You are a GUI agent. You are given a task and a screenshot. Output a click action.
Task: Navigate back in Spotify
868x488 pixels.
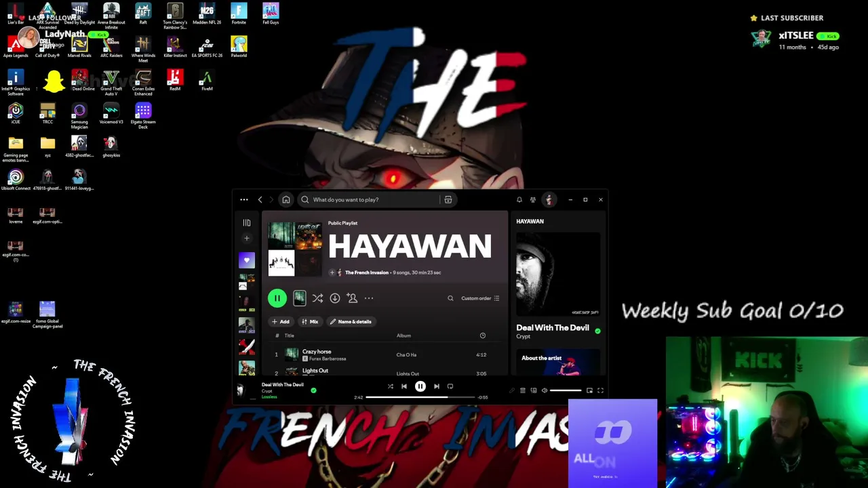[260, 200]
